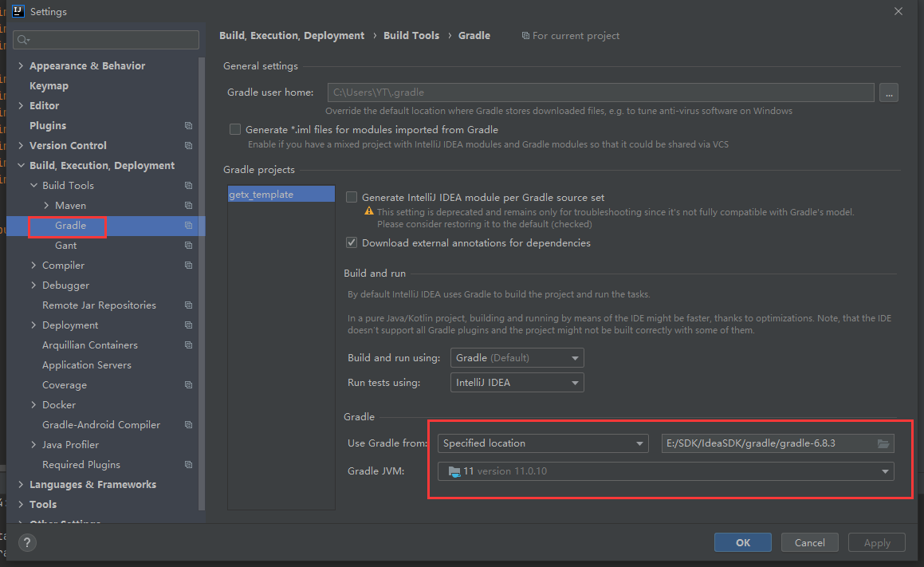Viewport: 924px width, 567px height.
Task: Expand the Version Control section
Action: pyautogui.click(x=22, y=146)
